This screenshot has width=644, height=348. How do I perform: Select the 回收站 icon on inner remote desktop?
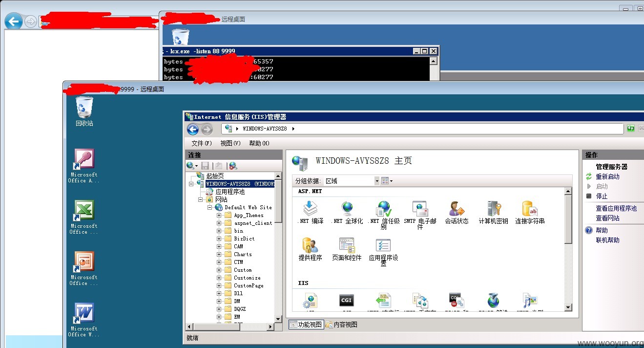click(84, 111)
